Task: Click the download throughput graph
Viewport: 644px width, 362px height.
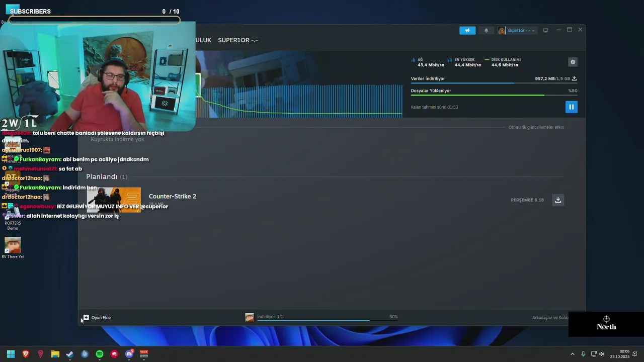Action: tap(302, 101)
